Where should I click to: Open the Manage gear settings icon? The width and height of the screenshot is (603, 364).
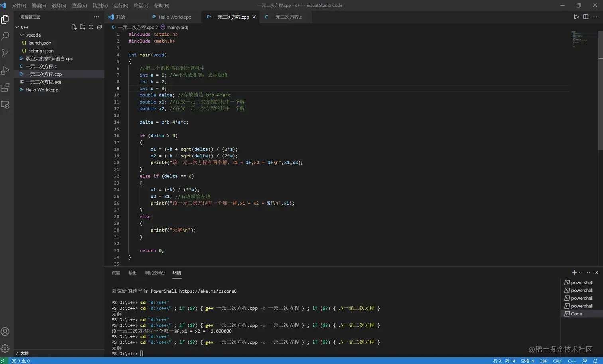[x=5, y=348]
